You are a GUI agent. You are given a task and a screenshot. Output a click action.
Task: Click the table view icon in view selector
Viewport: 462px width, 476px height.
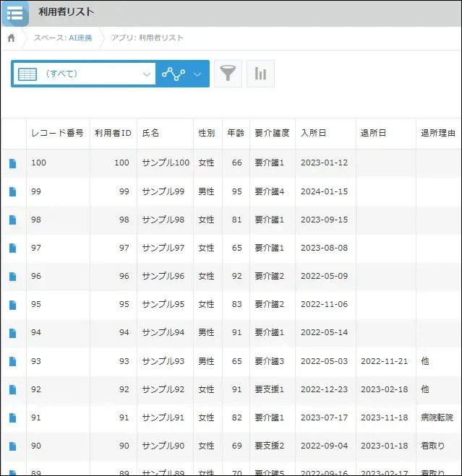27,74
